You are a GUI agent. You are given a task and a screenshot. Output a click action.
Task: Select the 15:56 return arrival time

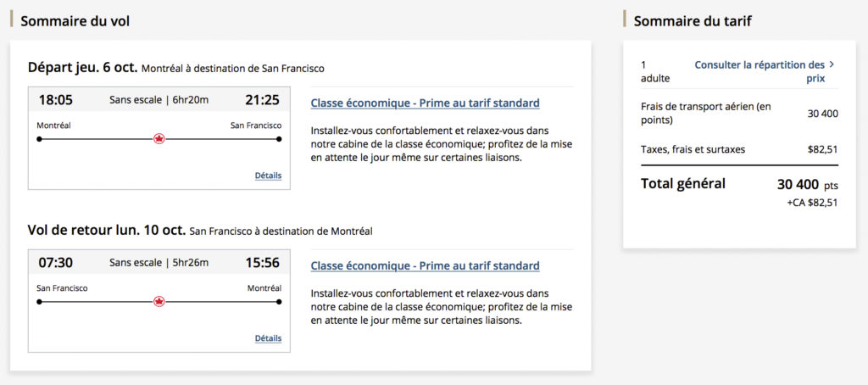click(262, 263)
